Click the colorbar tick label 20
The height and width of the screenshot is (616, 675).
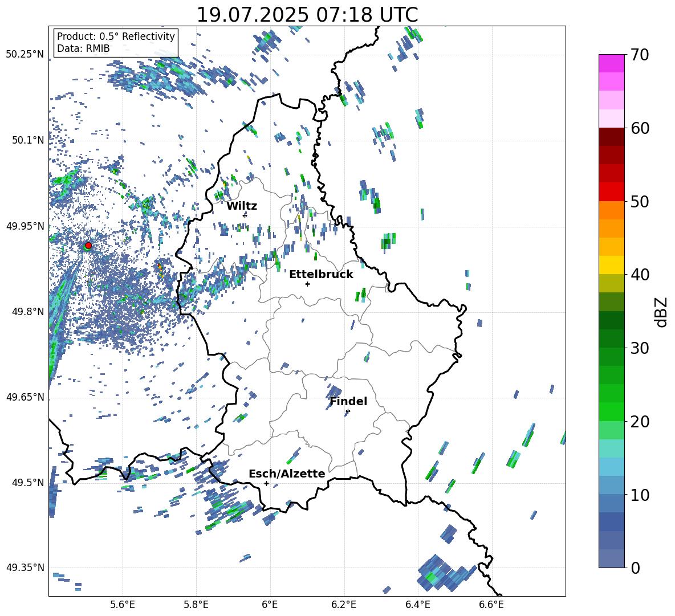pyautogui.click(x=640, y=422)
